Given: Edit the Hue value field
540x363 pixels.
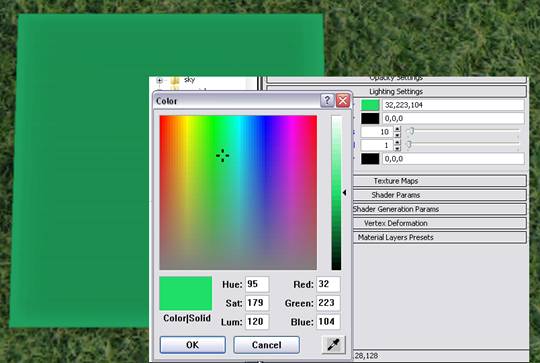Looking at the screenshot, I should (x=257, y=284).
